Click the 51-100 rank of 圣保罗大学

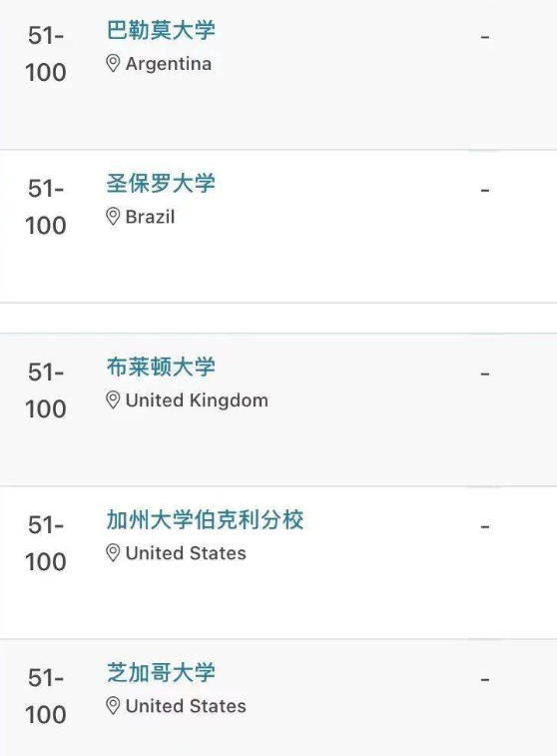coord(46,207)
